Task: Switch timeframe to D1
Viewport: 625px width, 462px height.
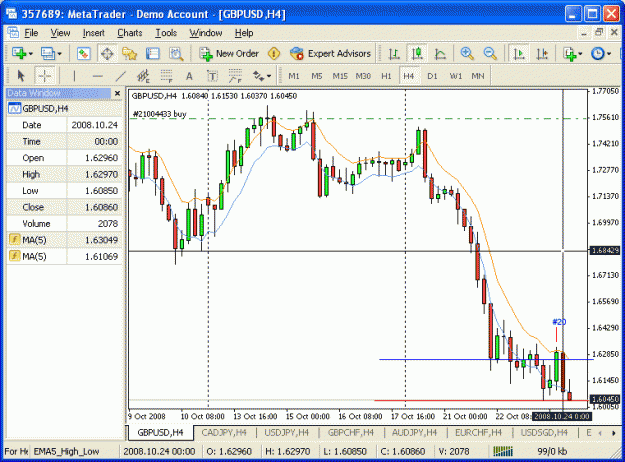Action: [432, 76]
